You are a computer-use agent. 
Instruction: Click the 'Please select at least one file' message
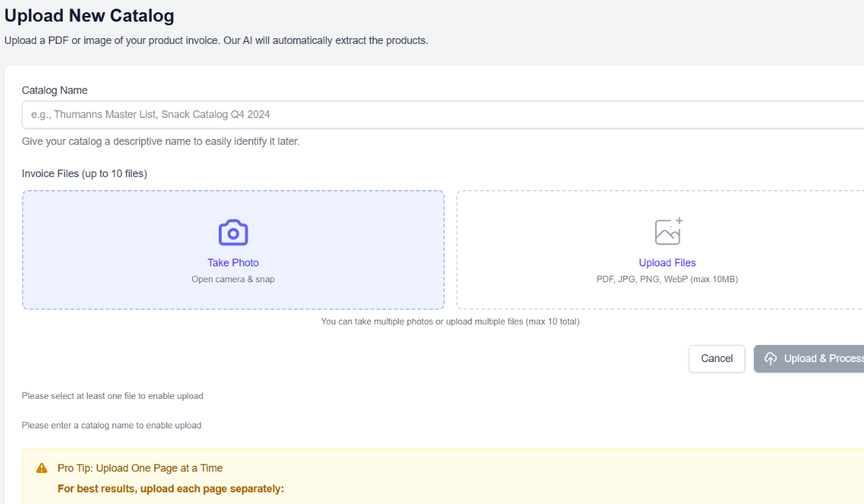(x=112, y=395)
